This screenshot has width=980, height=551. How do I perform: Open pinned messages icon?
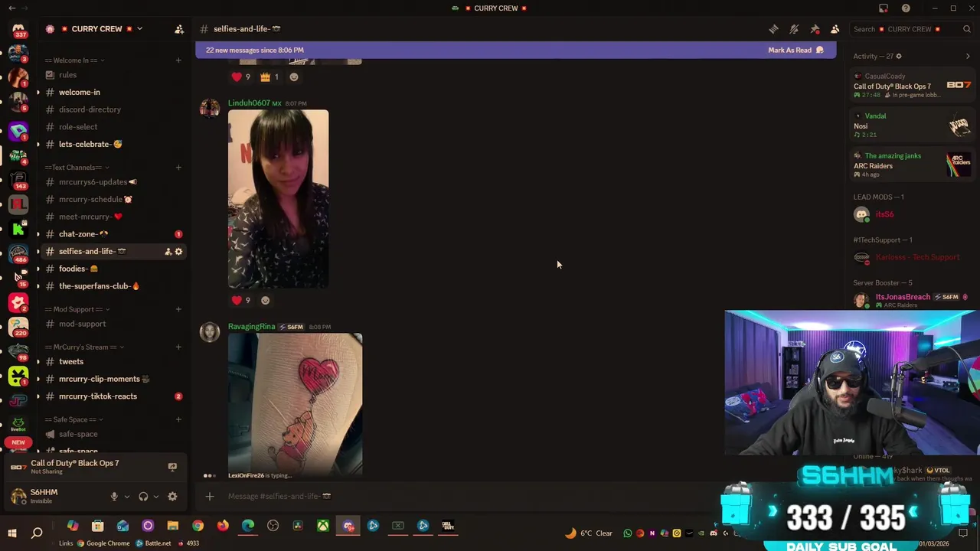[x=815, y=29]
